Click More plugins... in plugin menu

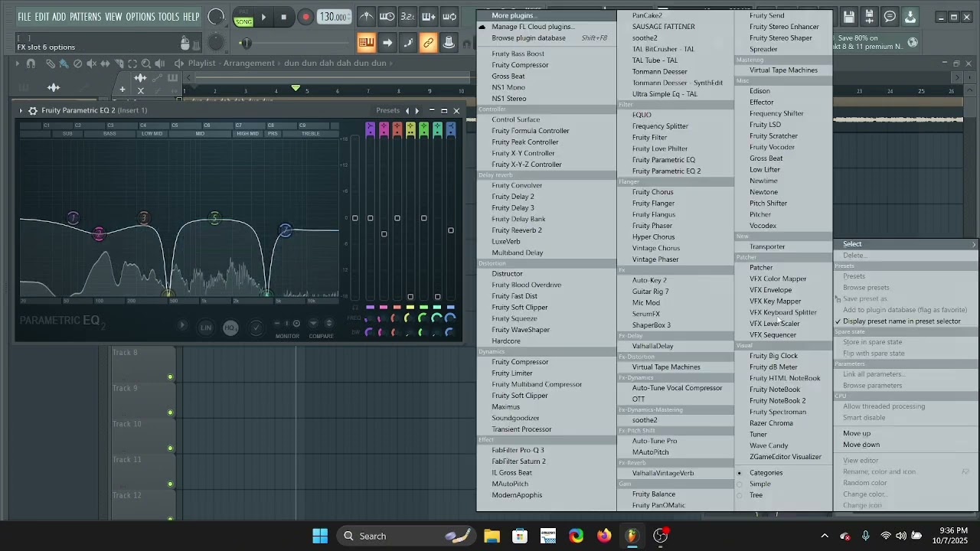click(513, 15)
